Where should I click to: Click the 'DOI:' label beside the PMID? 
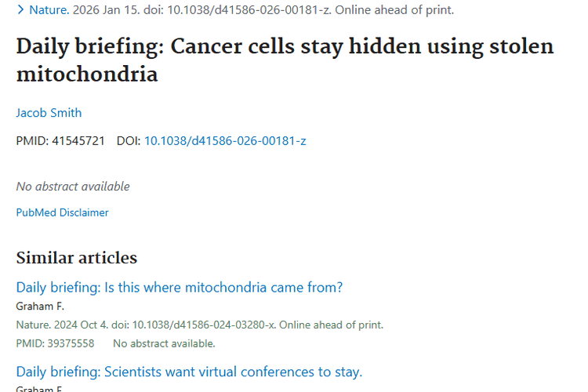tap(129, 141)
